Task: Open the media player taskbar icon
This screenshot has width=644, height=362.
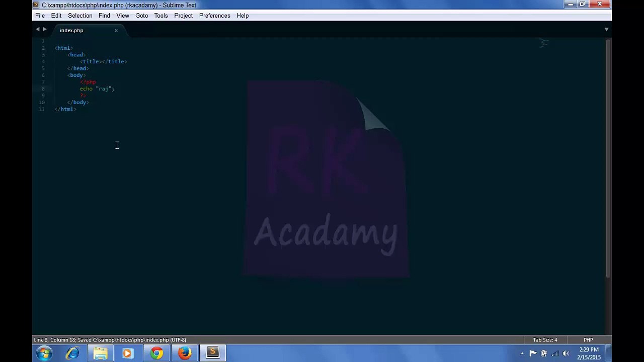Action: click(127, 353)
